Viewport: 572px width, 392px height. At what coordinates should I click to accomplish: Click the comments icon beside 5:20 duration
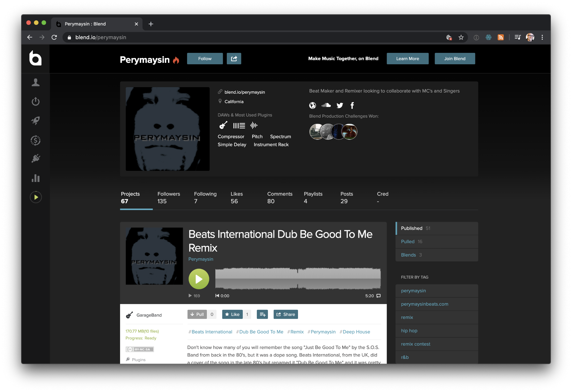tap(378, 296)
